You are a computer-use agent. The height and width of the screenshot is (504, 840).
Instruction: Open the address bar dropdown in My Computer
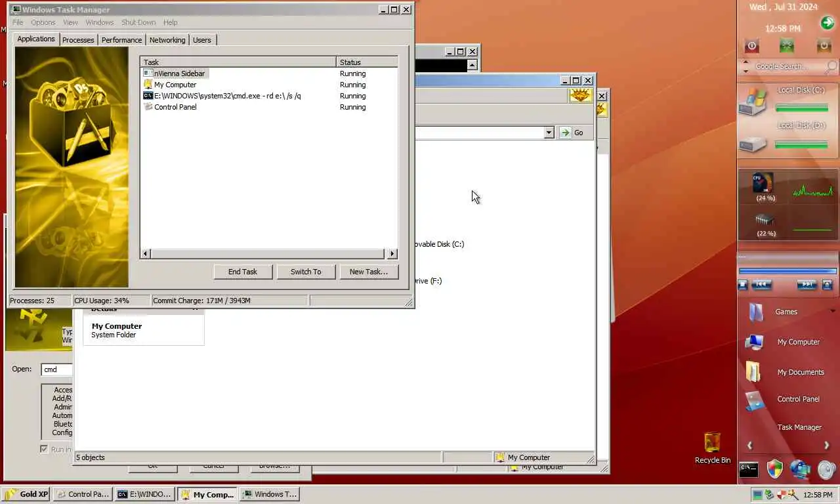(549, 133)
